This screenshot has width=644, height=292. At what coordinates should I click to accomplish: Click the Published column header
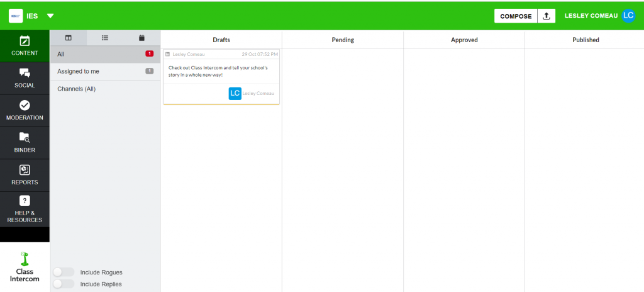[x=586, y=40]
